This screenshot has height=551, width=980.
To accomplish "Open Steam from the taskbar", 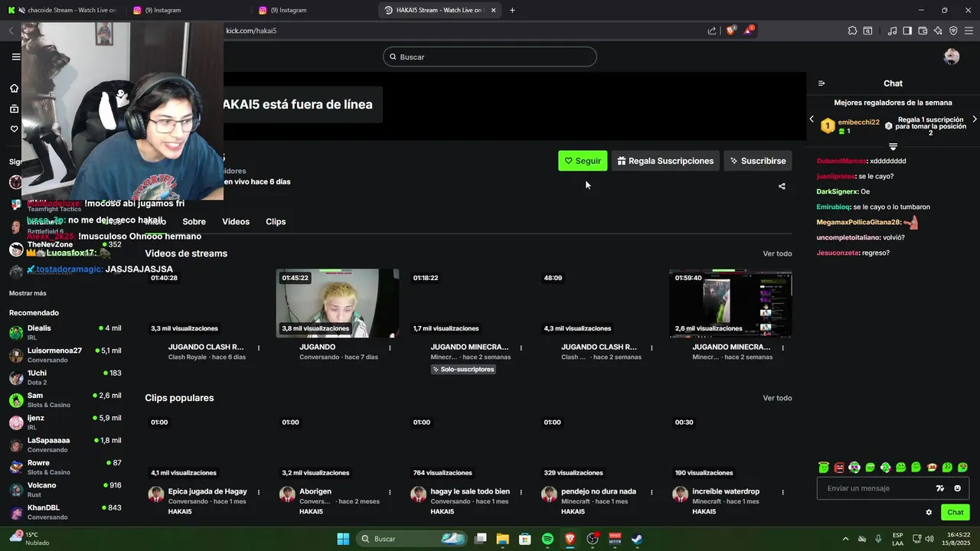I will click(x=636, y=539).
